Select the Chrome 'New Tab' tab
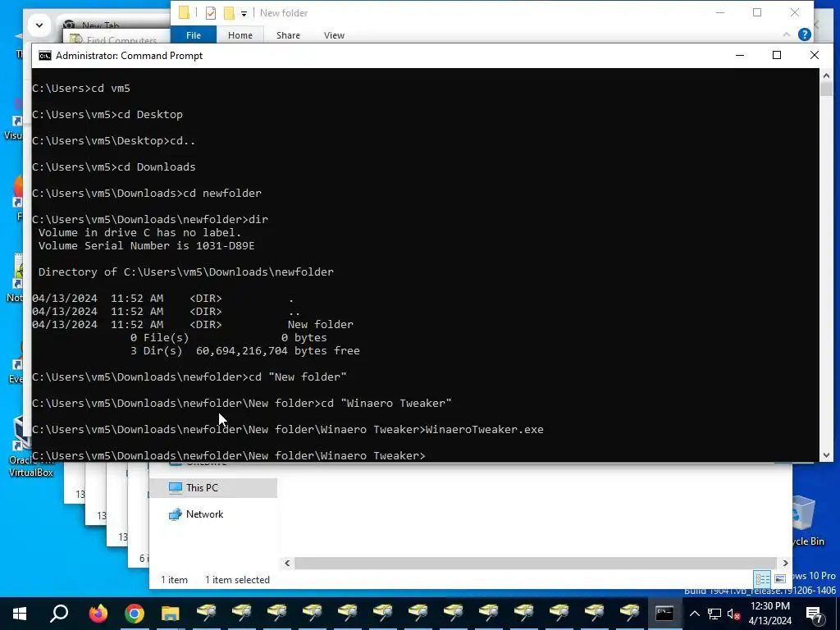Image resolution: width=840 pixels, height=630 pixels. click(x=100, y=25)
